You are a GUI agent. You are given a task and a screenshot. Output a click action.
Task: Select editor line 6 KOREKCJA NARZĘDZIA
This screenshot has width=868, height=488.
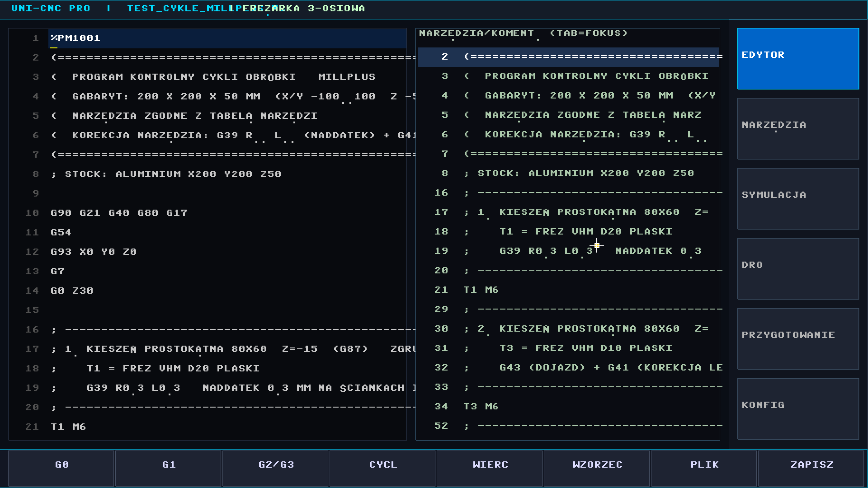click(208, 135)
